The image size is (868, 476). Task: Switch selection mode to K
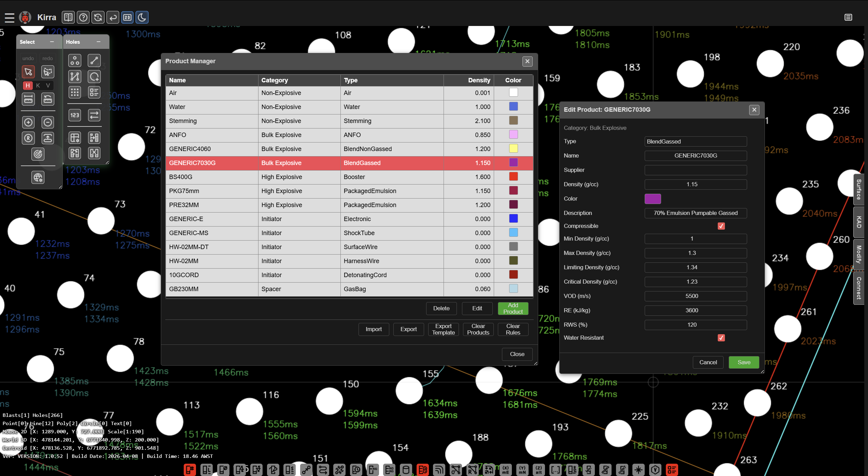(x=38, y=85)
